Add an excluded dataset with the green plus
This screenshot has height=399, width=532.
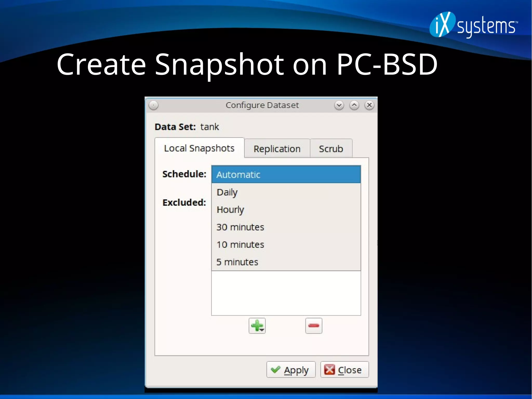(x=257, y=326)
